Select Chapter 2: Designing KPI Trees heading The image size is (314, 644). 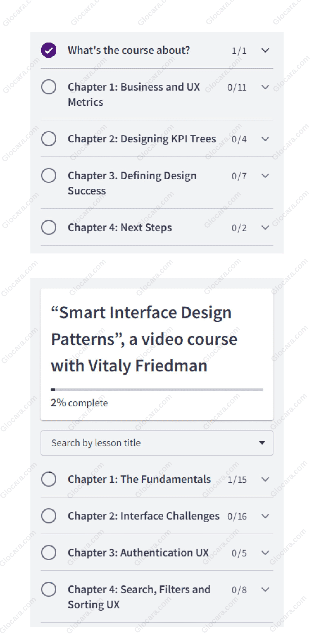pyautogui.click(x=142, y=139)
